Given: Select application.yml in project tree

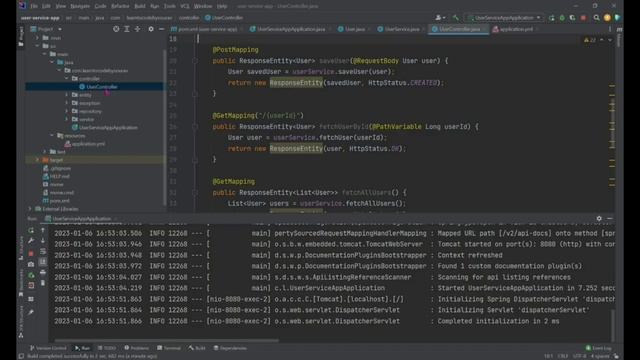Looking at the screenshot, I should (88, 144).
